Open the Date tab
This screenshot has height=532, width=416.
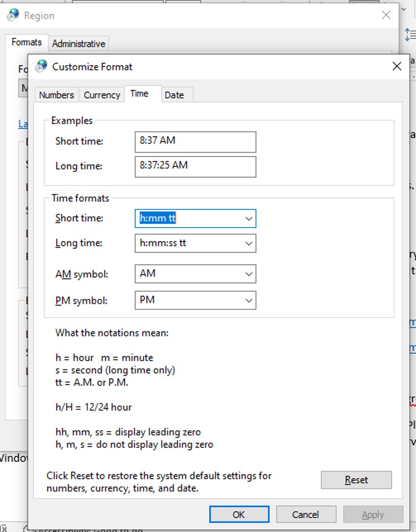coord(177,95)
